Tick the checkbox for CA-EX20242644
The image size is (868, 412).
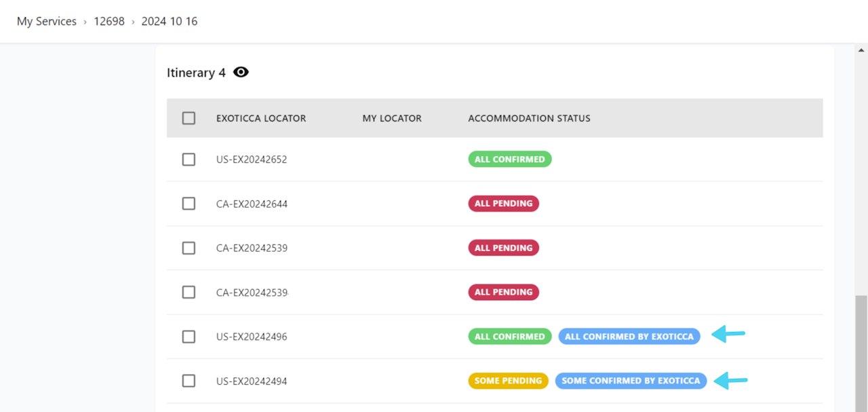(189, 204)
